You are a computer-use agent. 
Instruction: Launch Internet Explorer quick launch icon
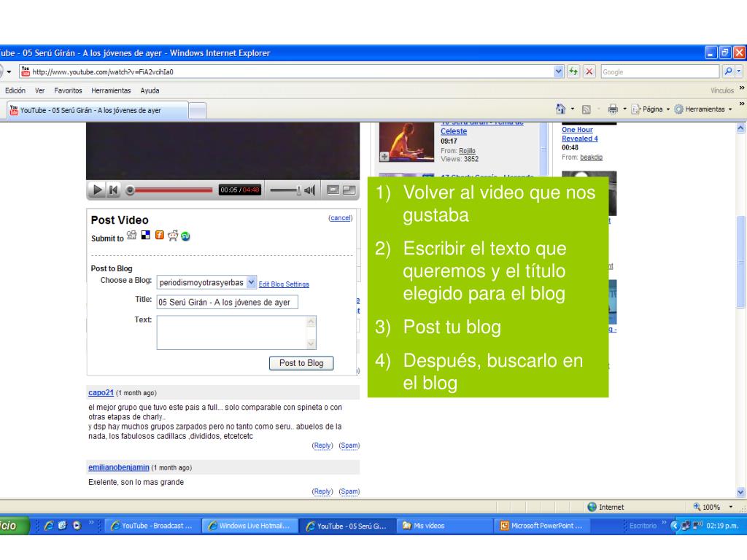click(49, 526)
